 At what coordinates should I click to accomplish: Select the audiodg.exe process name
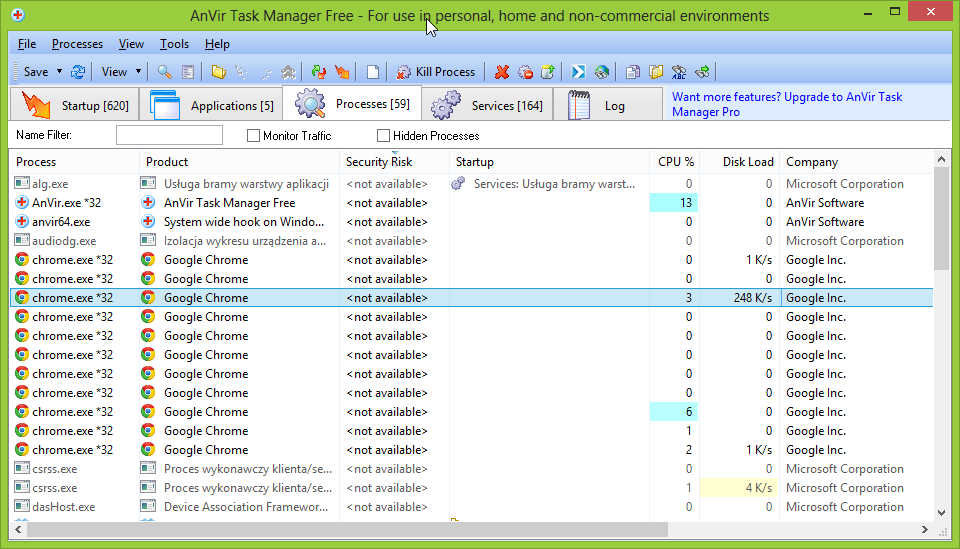pos(64,241)
